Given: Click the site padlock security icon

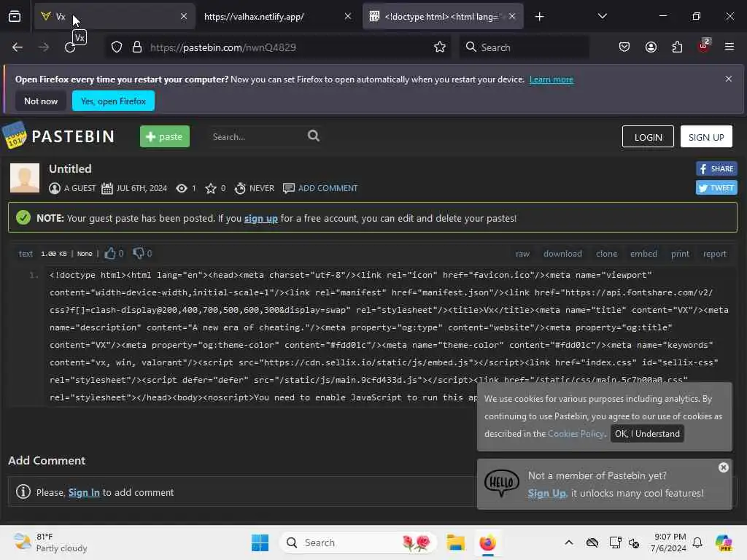Looking at the screenshot, I should point(137,47).
